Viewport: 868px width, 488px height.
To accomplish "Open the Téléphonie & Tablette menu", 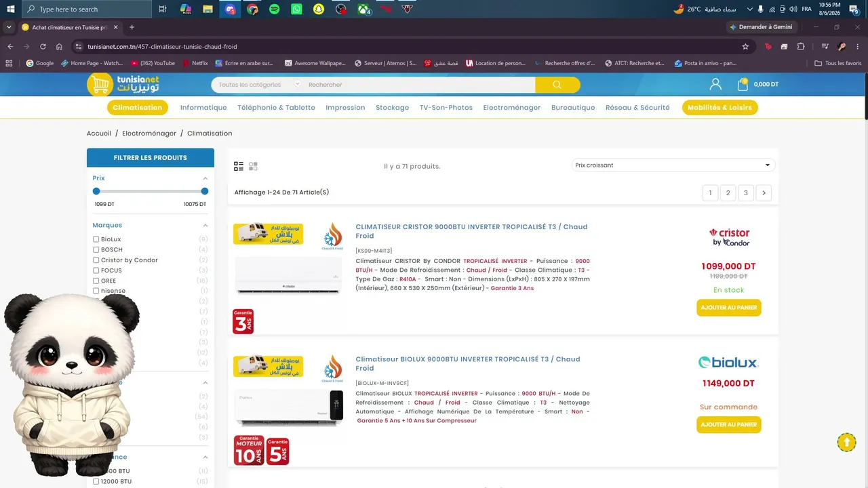I will (x=276, y=107).
